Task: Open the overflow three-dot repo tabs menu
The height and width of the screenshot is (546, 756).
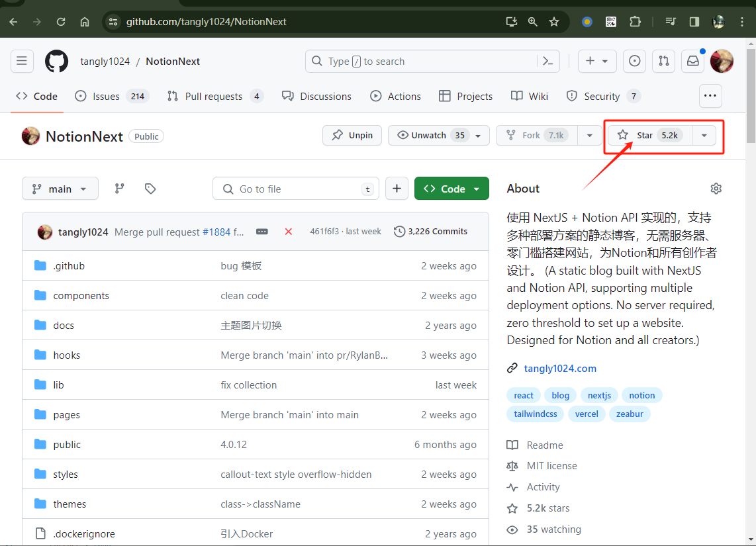Action: [x=710, y=96]
